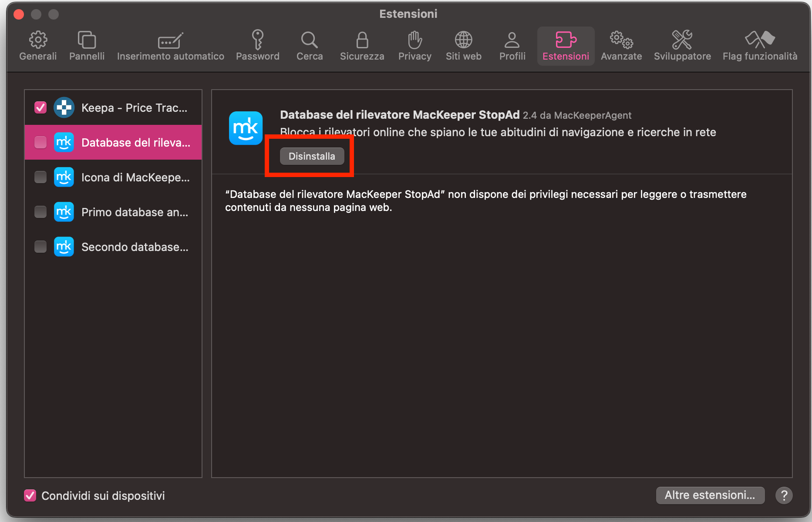
Task: Open Altre estensioni dialog
Action: point(710,495)
